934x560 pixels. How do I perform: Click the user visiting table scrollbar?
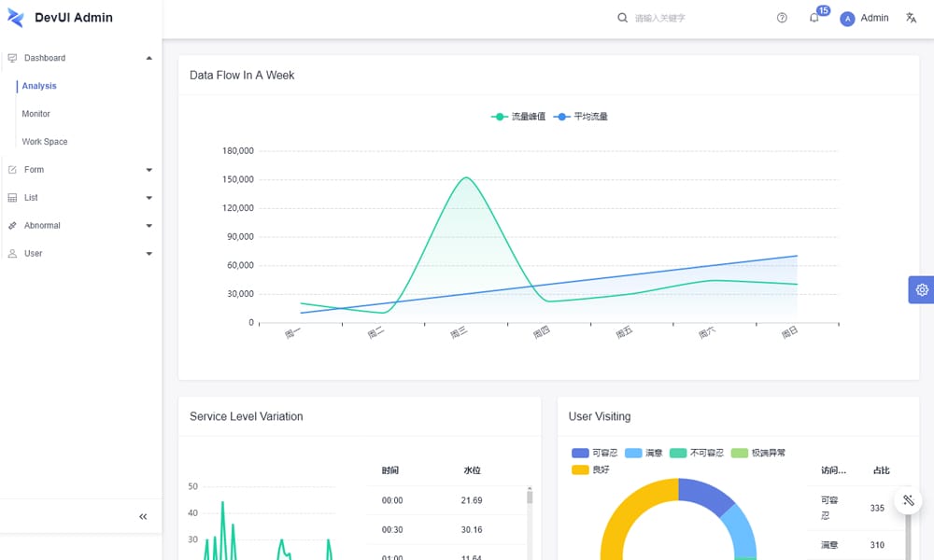tap(909, 536)
